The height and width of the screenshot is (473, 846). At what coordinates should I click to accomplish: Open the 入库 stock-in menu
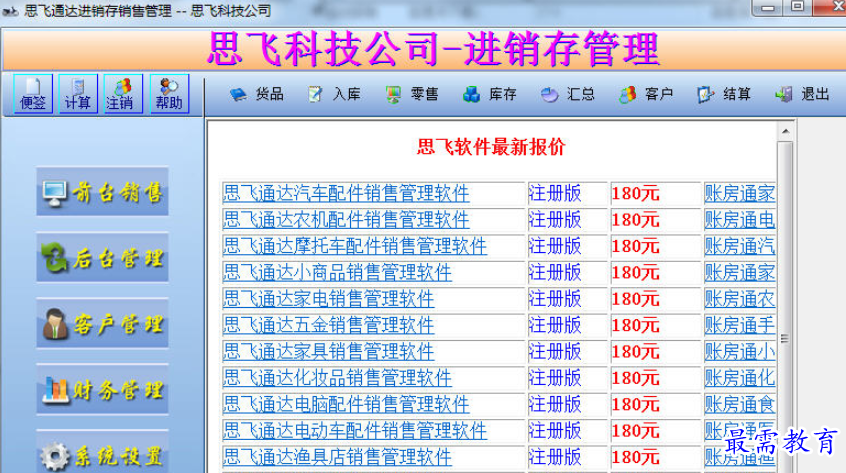tap(335, 94)
